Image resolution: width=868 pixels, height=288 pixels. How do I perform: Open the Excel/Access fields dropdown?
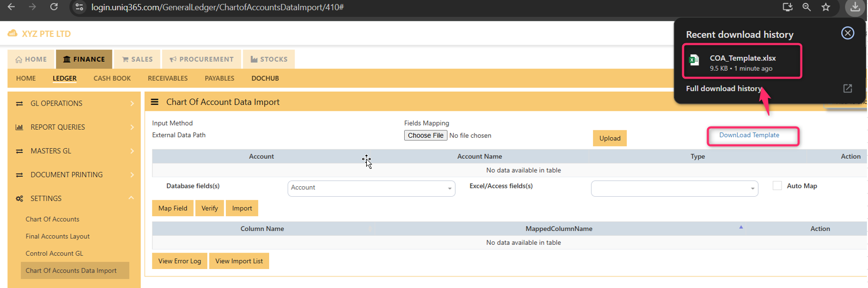point(674,188)
